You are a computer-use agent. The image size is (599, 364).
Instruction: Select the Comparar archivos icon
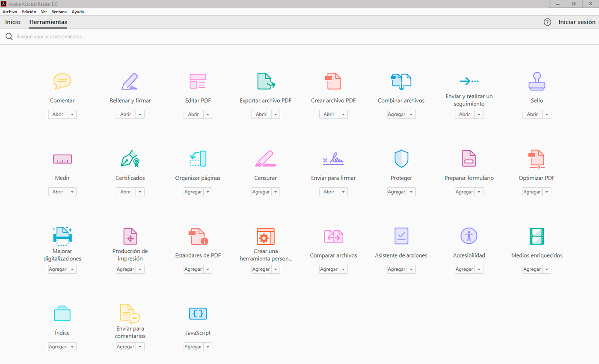tap(333, 236)
